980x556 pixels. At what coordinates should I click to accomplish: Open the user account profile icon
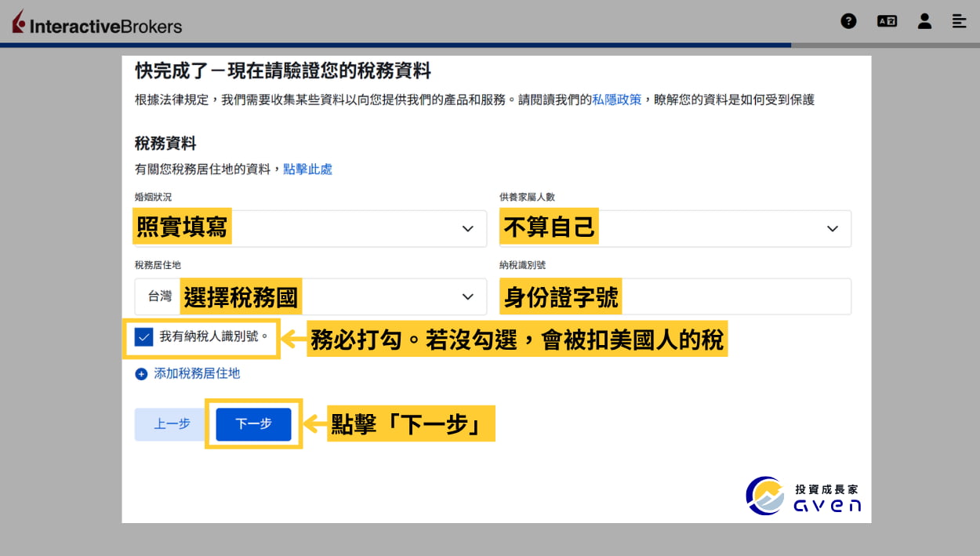(x=924, y=21)
